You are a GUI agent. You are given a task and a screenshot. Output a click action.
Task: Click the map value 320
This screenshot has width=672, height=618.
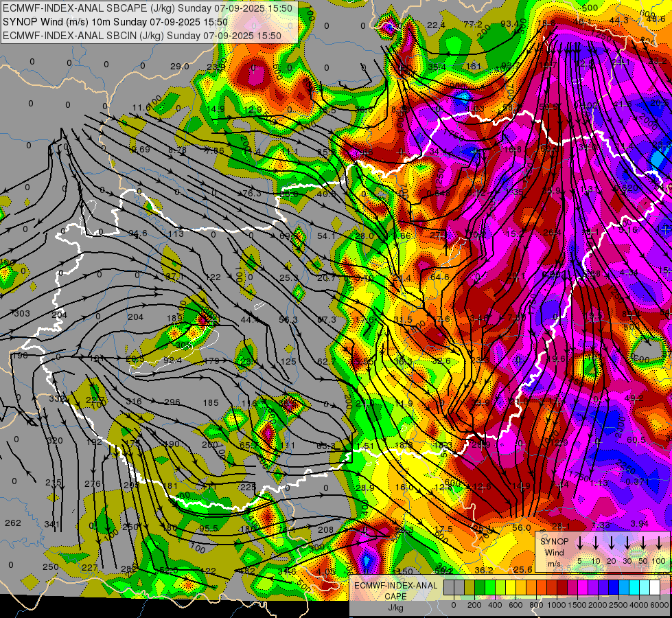click(55, 441)
